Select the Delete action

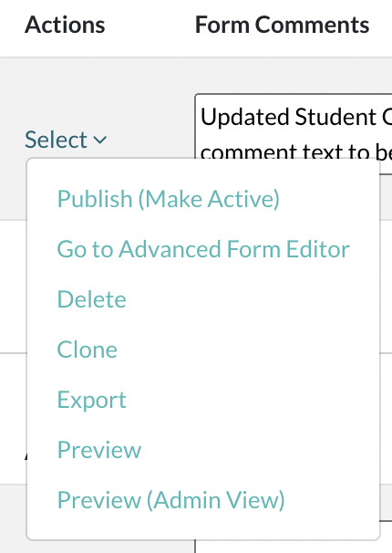[x=91, y=299]
